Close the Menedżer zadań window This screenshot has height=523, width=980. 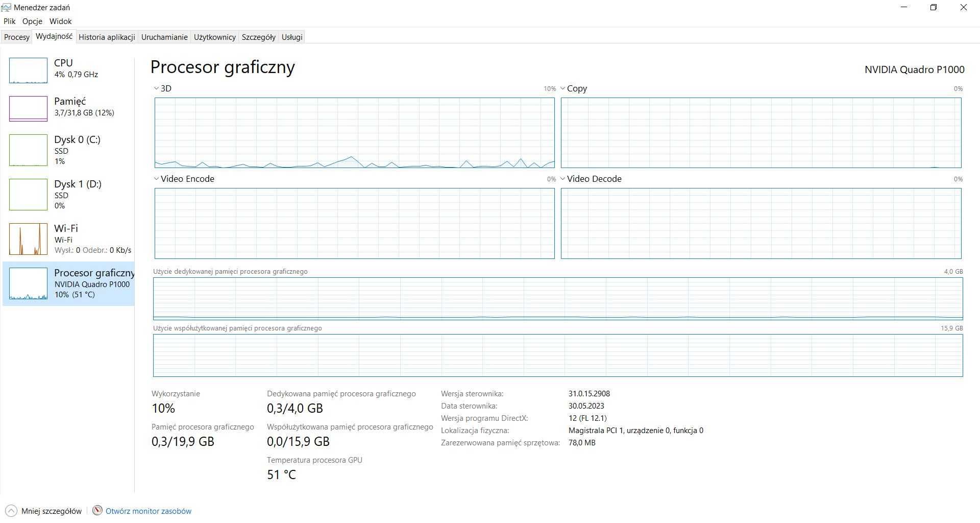(x=964, y=7)
